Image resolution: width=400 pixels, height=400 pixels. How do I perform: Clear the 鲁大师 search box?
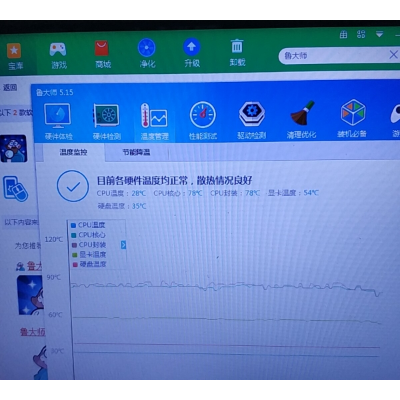click(393, 54)
